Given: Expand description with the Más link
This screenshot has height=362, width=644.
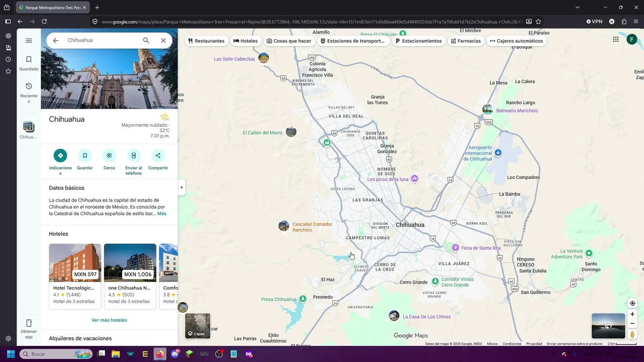Looking at the screenshot, I should [x=162, y=214].
